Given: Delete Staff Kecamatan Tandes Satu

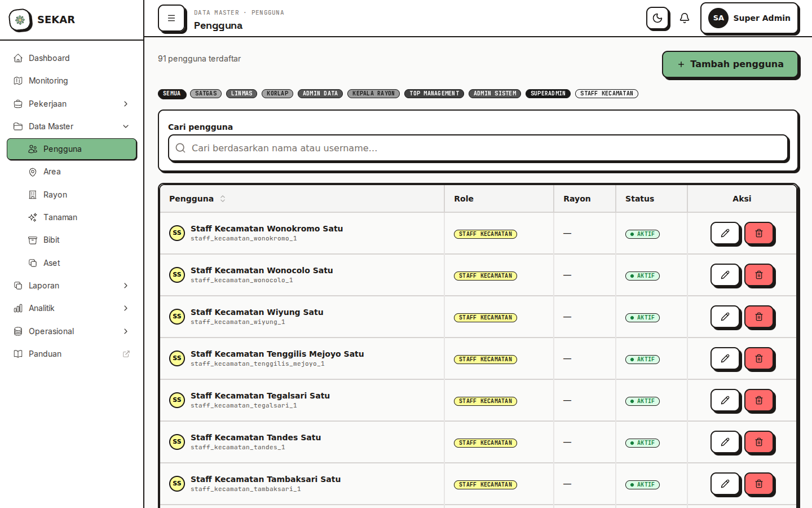Looking at the screenshot, I should 759,442.
